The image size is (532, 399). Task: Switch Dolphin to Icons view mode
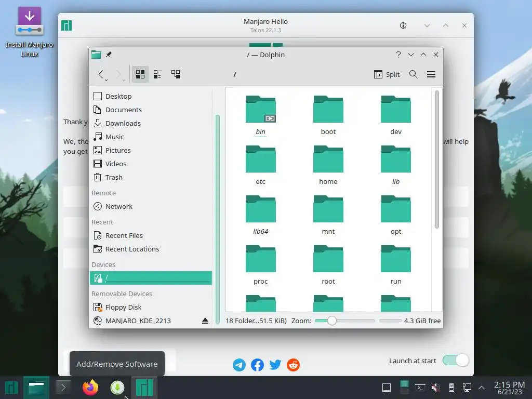(x=140, y=74)
